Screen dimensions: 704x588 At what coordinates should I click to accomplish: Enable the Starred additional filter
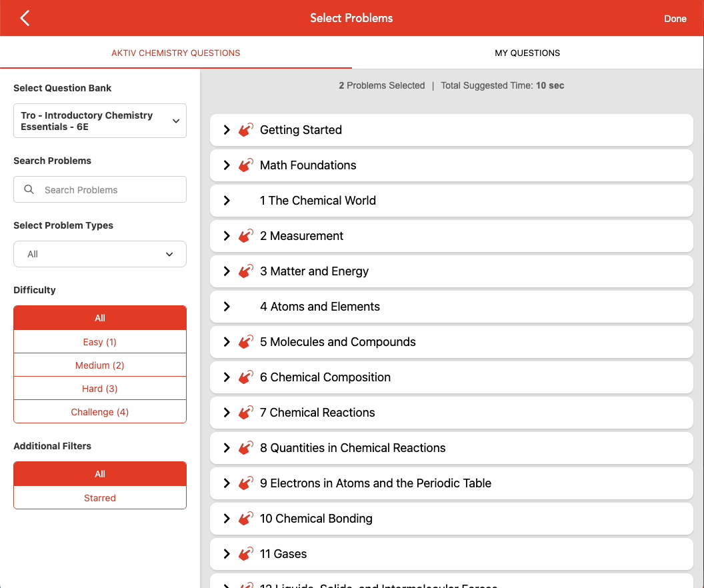click(99, 497)
